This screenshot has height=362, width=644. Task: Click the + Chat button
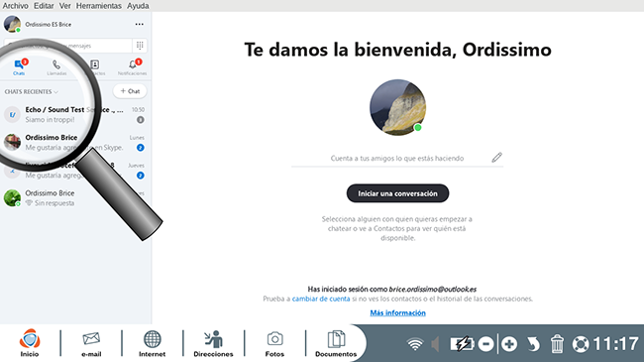click(x=130, y=91)
